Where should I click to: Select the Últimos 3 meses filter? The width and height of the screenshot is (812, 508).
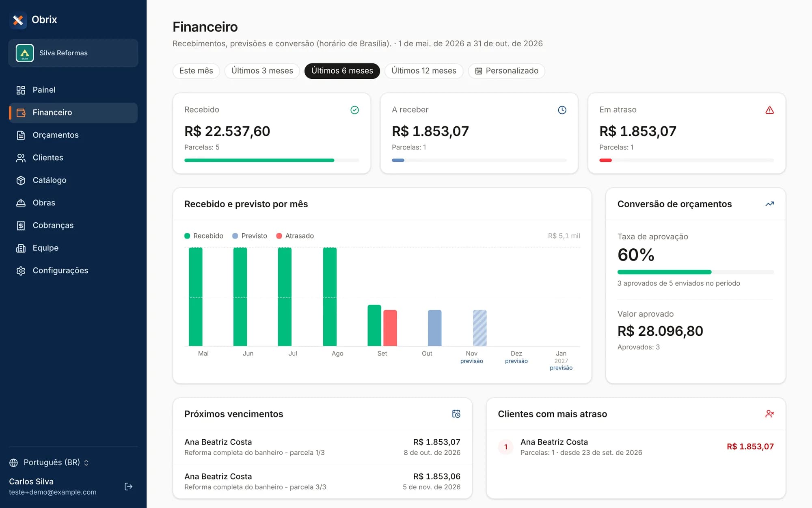click(262, 71)
